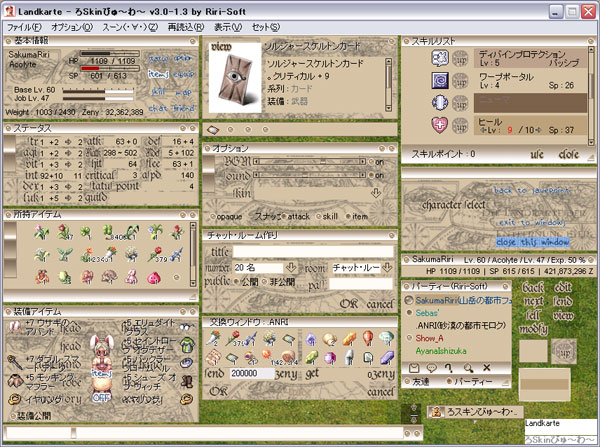The height and width of the screenshot is (447, 600).
Task: Toggle the BGM on radio button
Action: tap(371, 162)
